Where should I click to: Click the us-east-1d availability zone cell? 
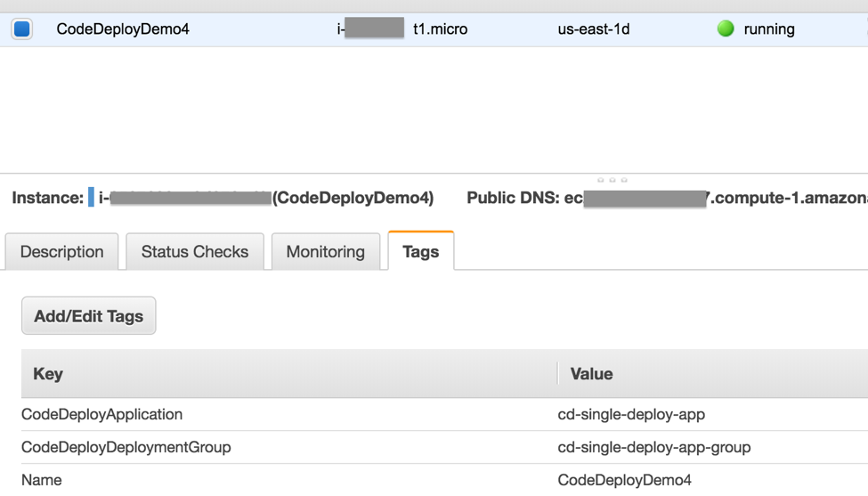tap(593, 29)
